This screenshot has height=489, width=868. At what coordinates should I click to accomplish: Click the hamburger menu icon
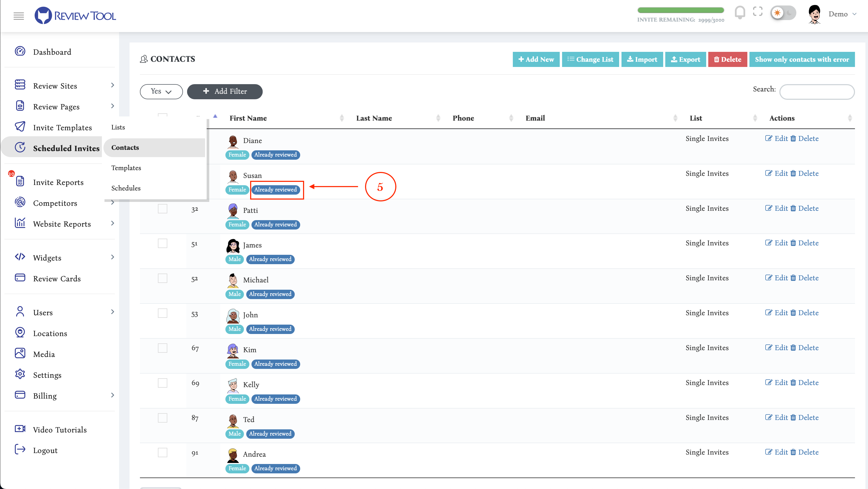pyautogui.click(x=19, y=16)
